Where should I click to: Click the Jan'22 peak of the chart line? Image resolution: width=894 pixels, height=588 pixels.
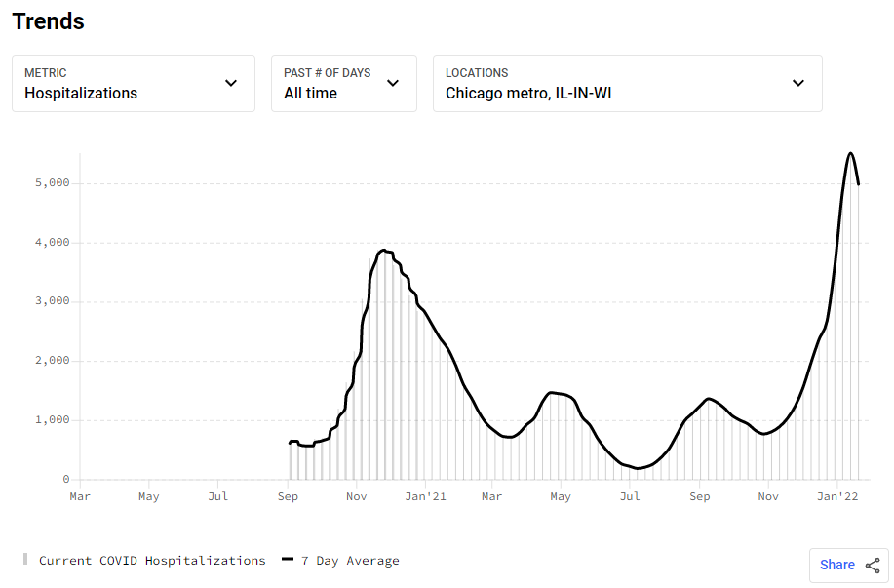[x=851, y=153]
